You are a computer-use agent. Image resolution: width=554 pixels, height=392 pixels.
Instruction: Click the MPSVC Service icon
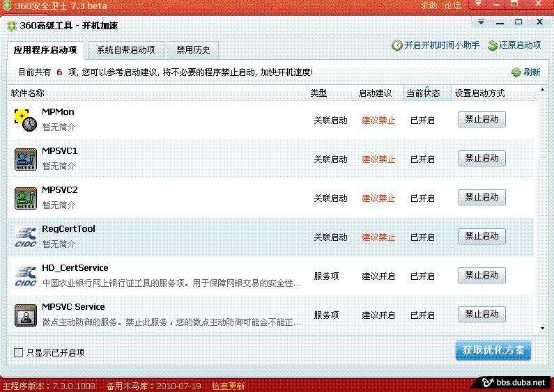(x=26, y=315)
